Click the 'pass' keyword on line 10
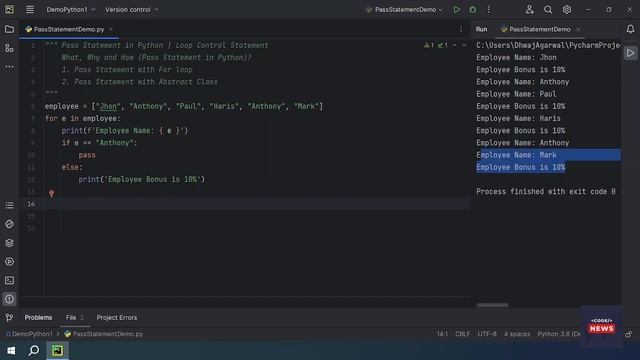 (x=87, y=155)
